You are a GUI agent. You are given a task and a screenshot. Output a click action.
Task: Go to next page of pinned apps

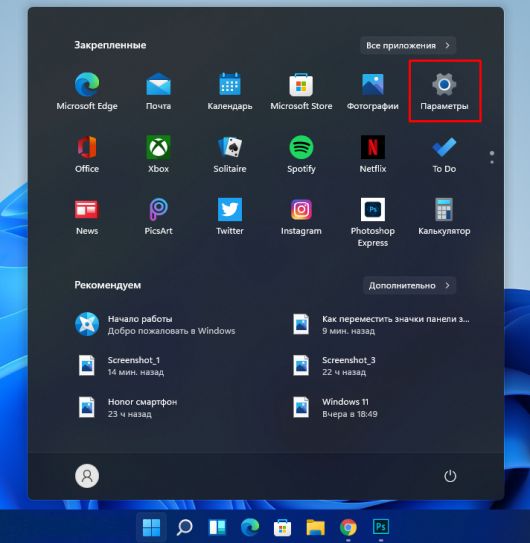click(x=492, y=162)
